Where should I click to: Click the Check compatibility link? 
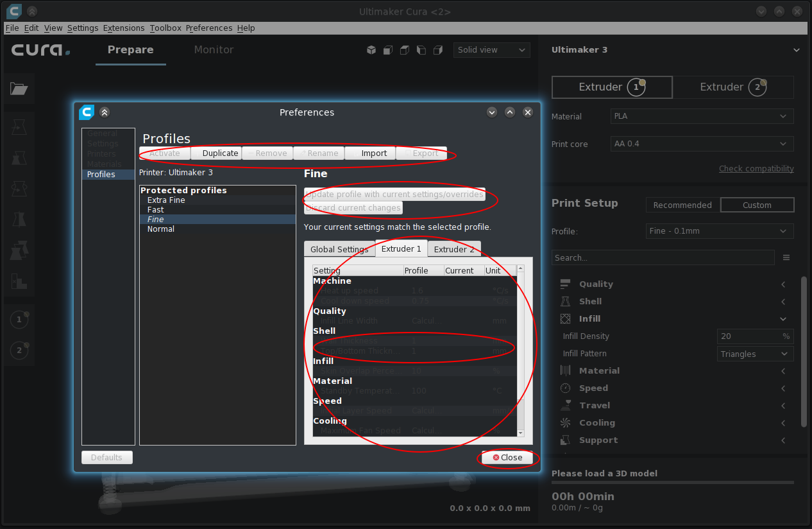pyautogui.click(x=756, y=168)
